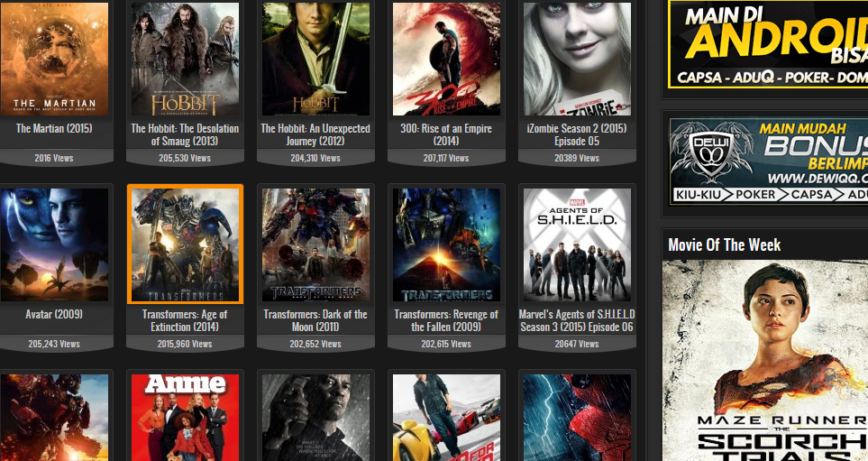The image size is (868, 461).
Task: Click the 20389 Views count
Action: (x=577, y=158)
